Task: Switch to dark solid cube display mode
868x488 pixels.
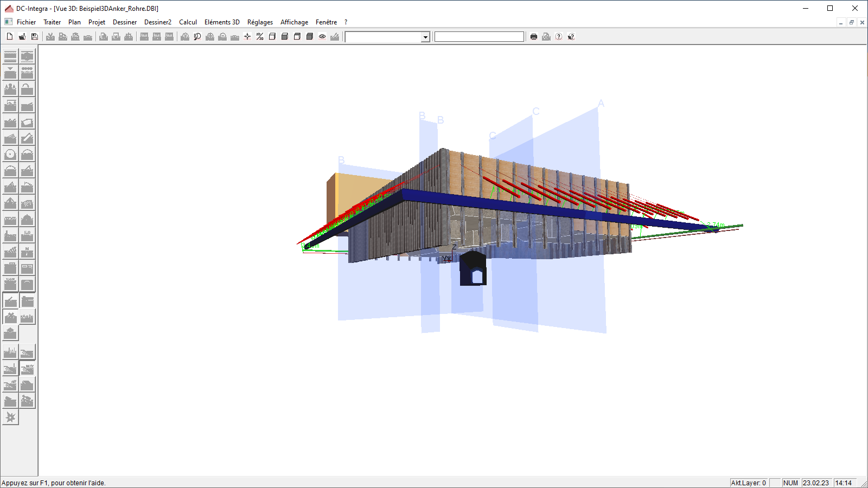Action: coord(310,36)
